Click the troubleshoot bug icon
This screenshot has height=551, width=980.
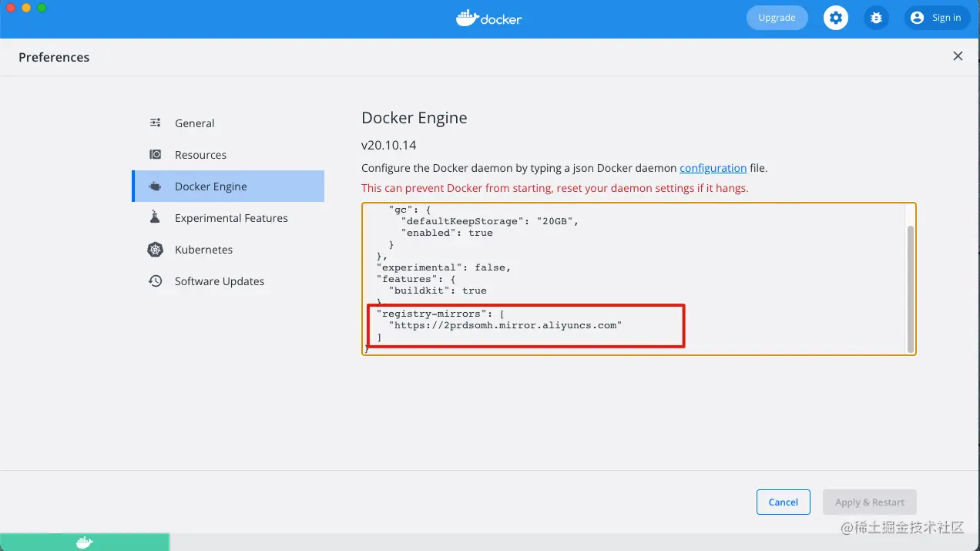point(876,18)
